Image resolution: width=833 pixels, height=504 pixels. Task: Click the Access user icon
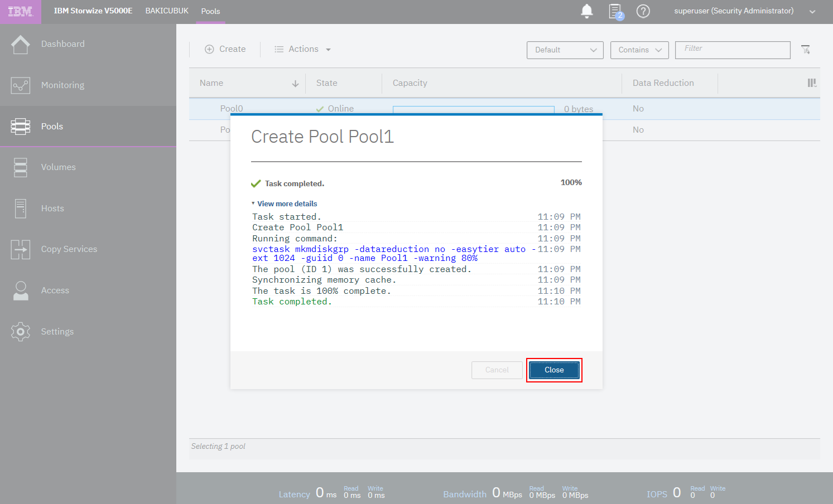point(21,290)
